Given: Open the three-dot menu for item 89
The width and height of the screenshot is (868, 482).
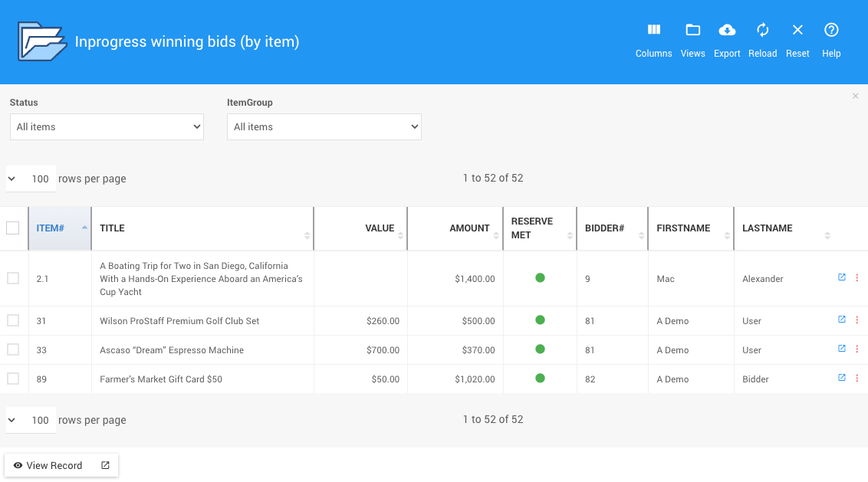Looking at the screenshot, I should 856,379.
